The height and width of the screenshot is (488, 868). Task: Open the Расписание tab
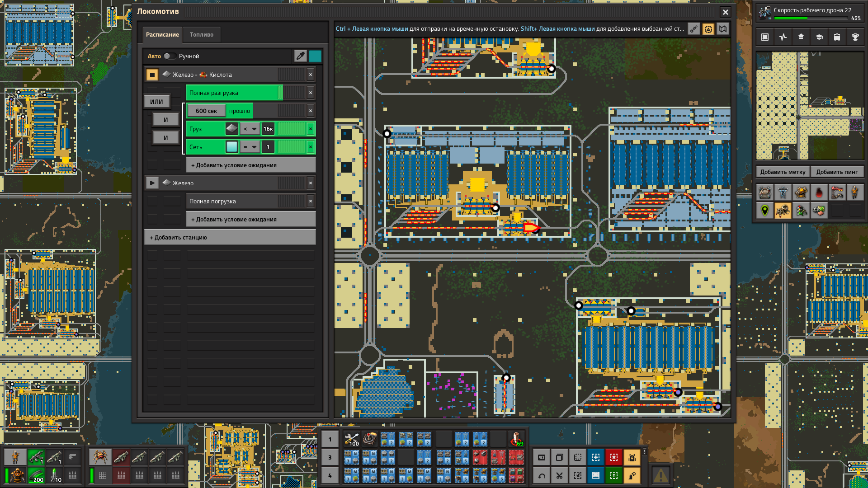pyautogui.click(x=162, y=34)
